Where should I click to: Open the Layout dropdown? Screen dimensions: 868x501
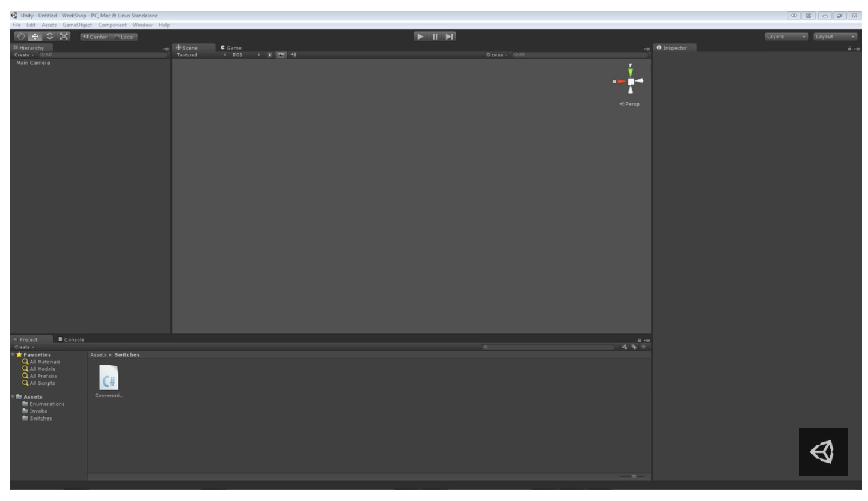click(836, 37)
